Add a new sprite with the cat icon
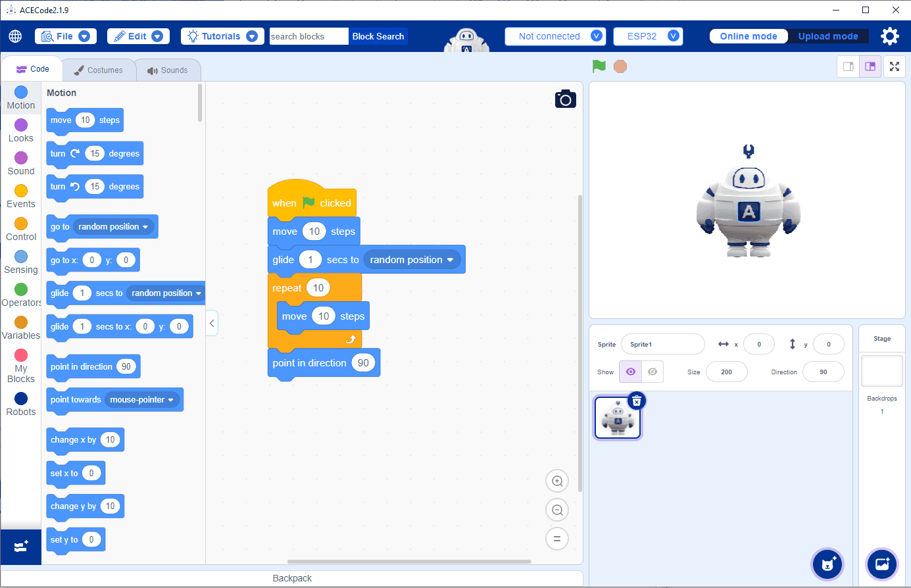Image resolution: width=911 pixels, height=588 pixels. [827, 564]
